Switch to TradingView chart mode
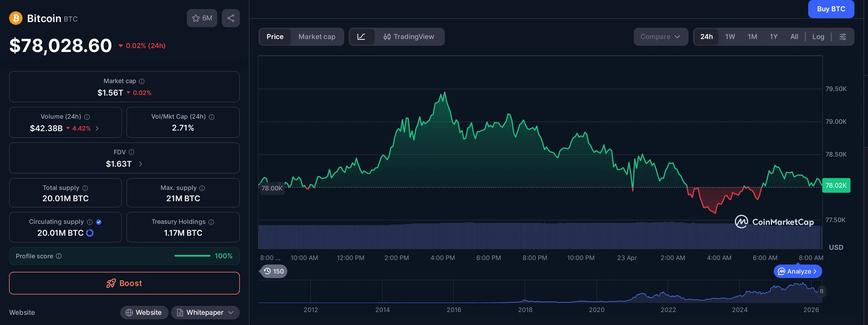This screenshot has width=868, height=325. click(x=409, y=37)
